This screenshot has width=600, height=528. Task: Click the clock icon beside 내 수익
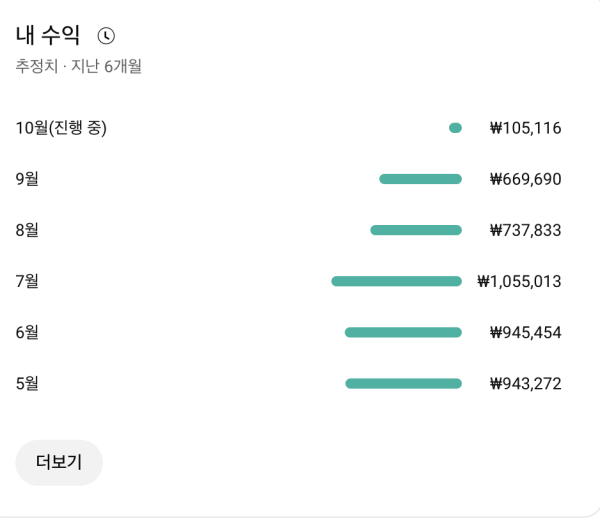tap(106, 36)
